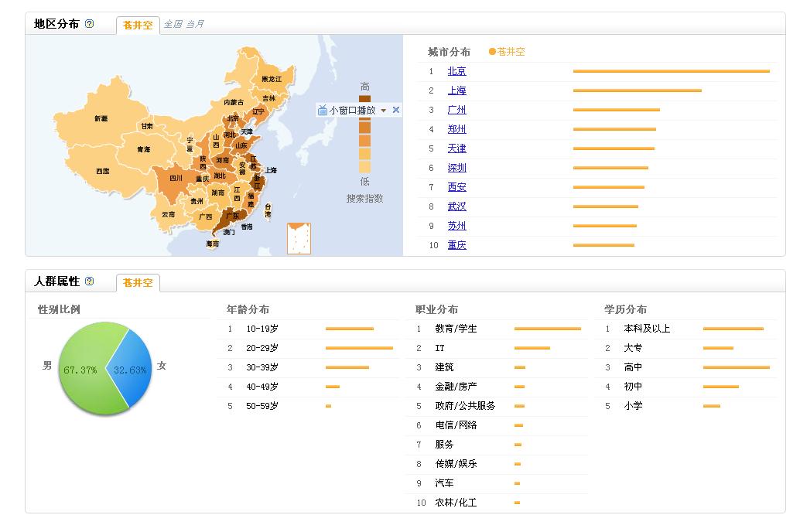Open the 武汉 city link
This screenshot has width=800, height=532.
[456, 206]
